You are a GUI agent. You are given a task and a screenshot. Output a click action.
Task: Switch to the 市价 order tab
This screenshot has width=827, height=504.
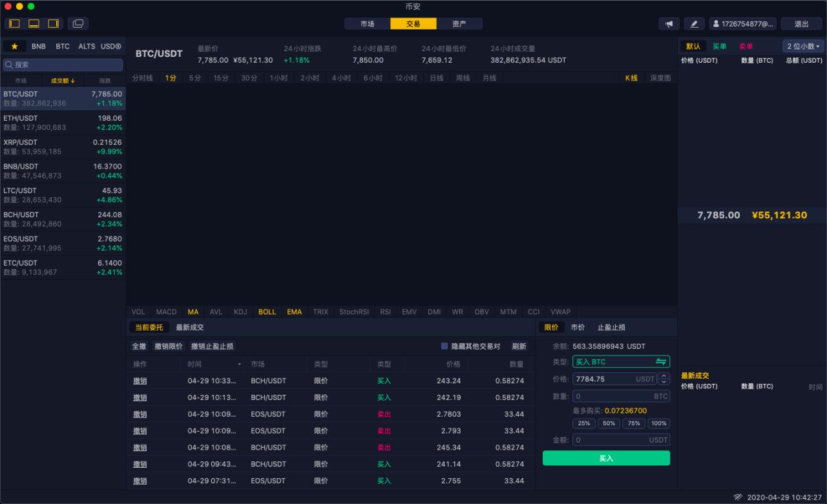pos(578,328)
